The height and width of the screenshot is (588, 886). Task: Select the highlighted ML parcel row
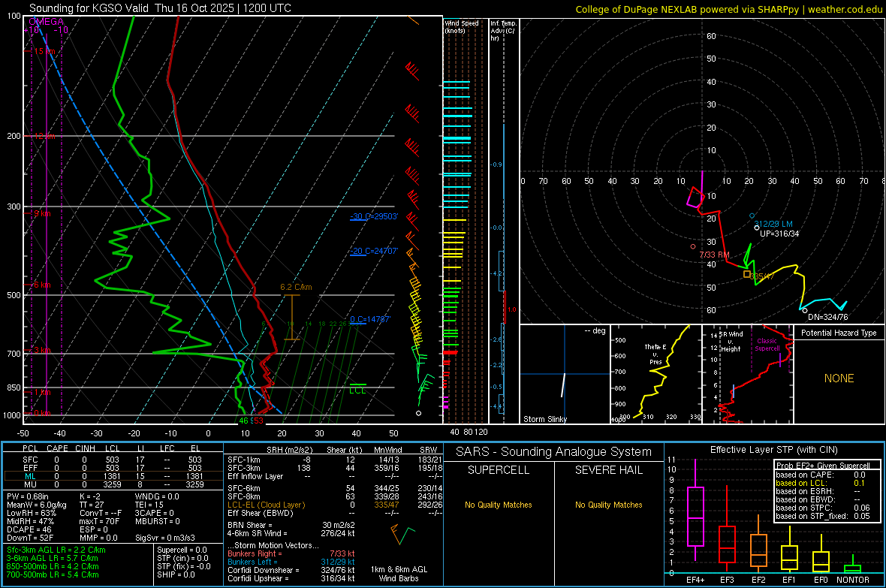113,476
